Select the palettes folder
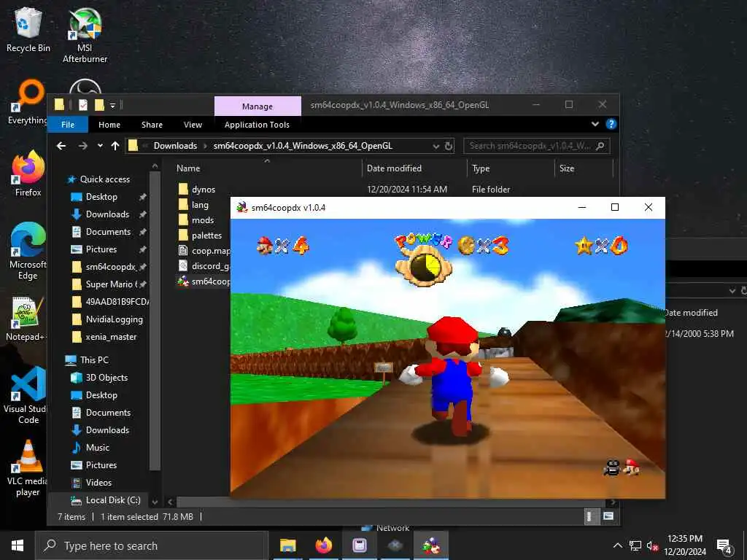 pos(206,236)
